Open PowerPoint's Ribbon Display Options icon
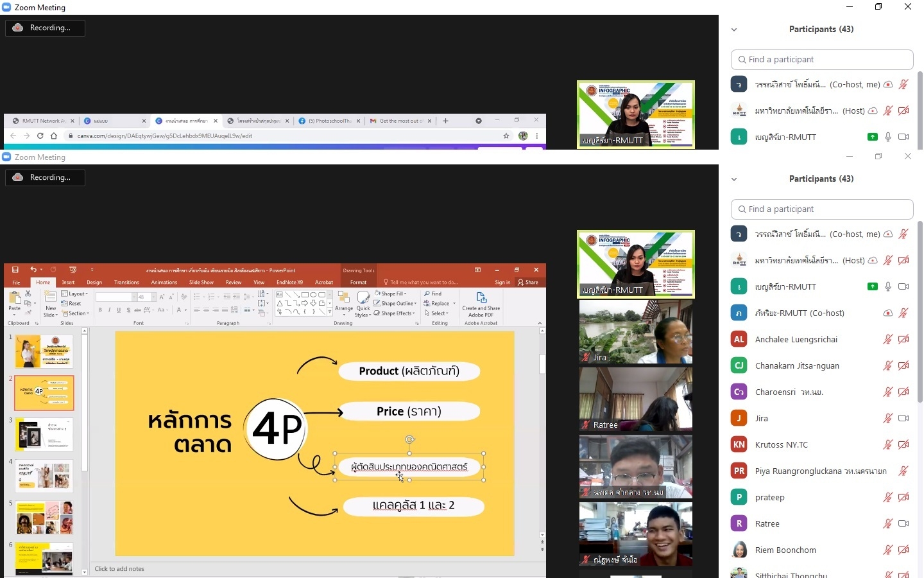The height and width of the screenshot is (578, 924). point(477,270)
